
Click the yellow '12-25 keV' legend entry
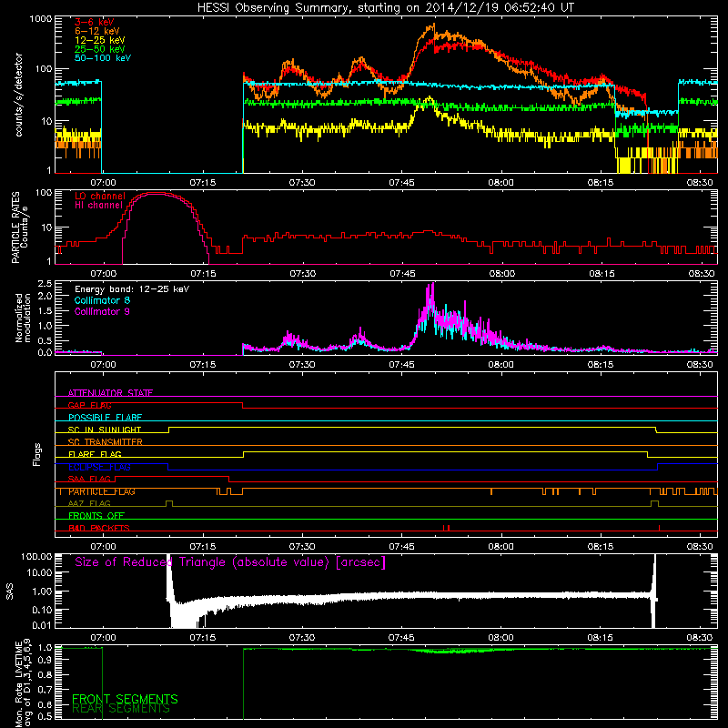coord(100,40)
